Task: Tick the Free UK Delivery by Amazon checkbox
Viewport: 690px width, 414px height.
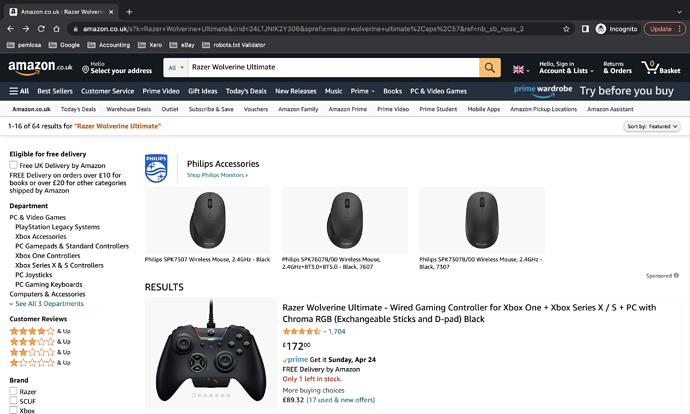Action: [14, 165]
